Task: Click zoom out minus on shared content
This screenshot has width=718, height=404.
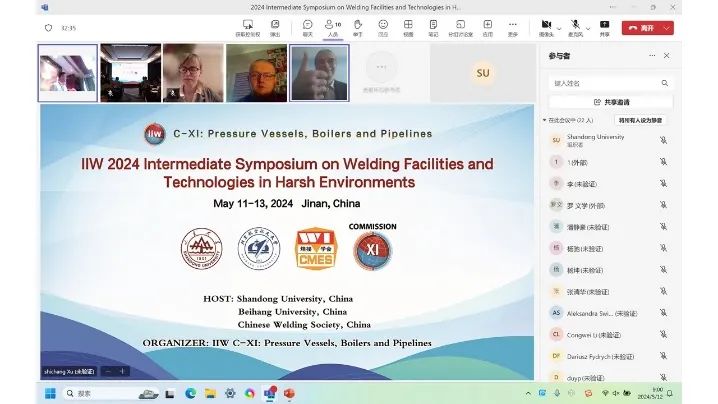Action: pyautogui.click(x=108, y=371)
